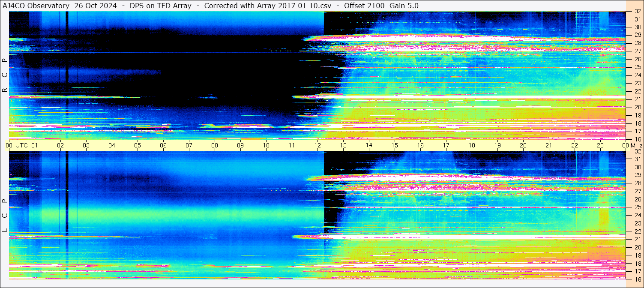Image resolution: width=644 pixels, height=288 pixels.
Task: Click the "AJ4CO Observatory" title text
Action: tap(36, 6)
